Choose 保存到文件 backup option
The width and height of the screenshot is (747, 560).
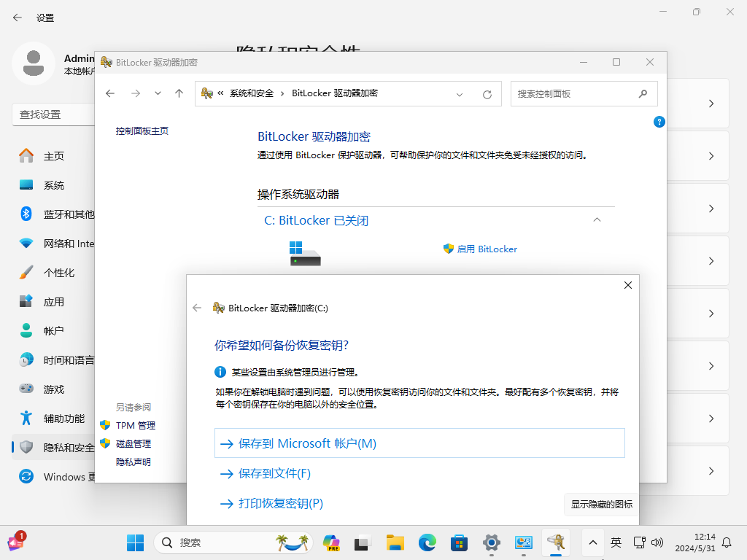coord(274,474)
